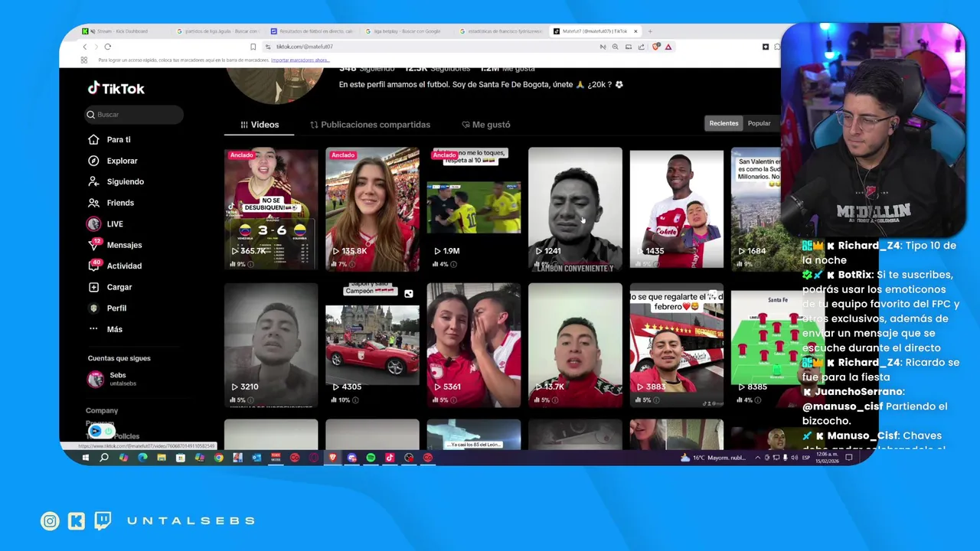Switch to Publicaciones compartidas tab
The height and width of the screenshot is (551, 980).
(x=370, y=124)
